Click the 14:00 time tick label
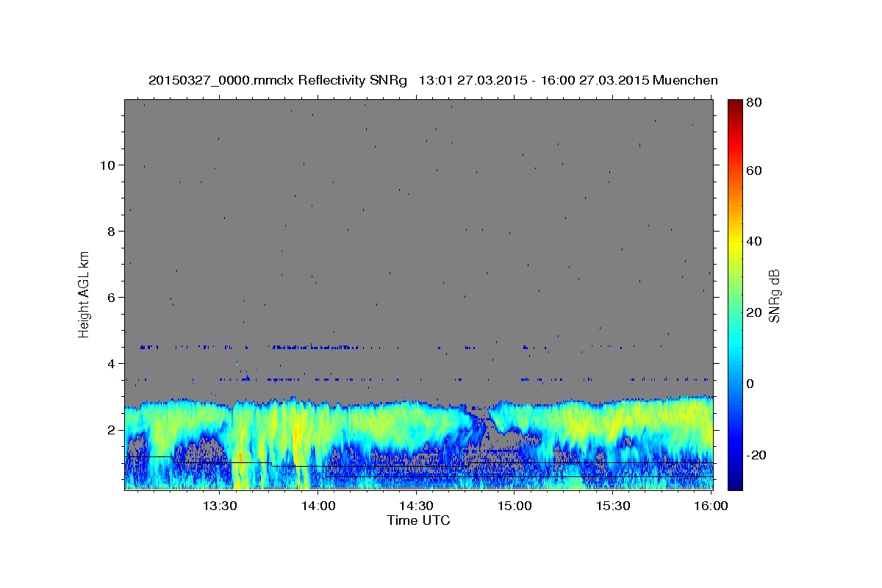The height and width of the screenshot is (588, 882). 318,506
